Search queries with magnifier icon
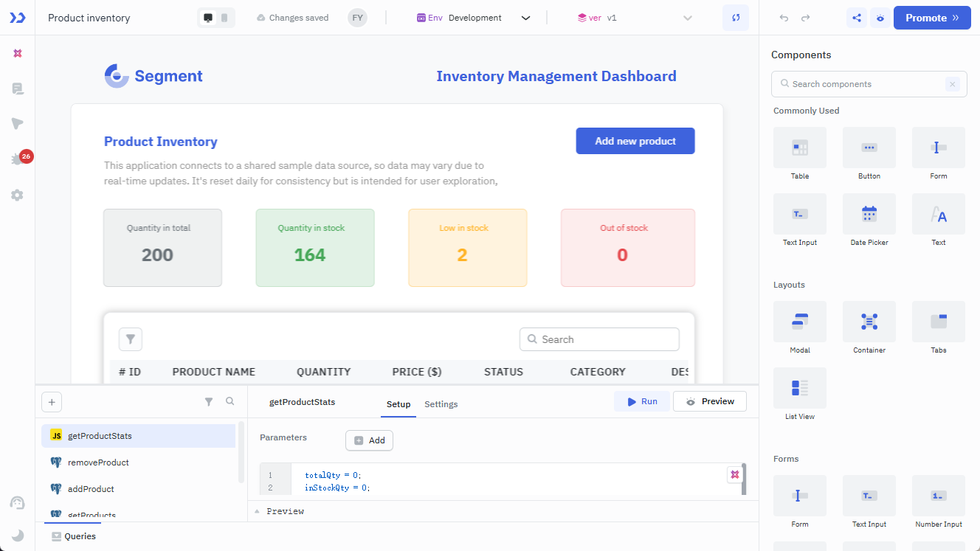 [x=230, y=402]
